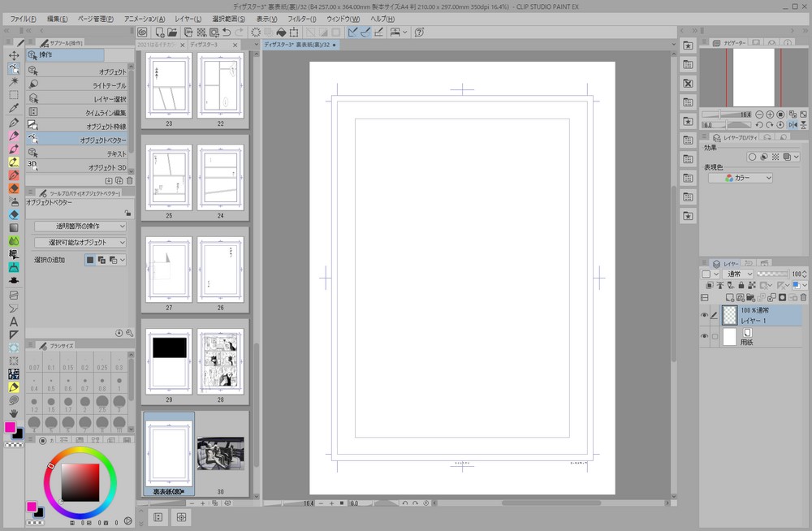Open 編集(E) menu
812x531 pixels.
click(x=57, y=19)
